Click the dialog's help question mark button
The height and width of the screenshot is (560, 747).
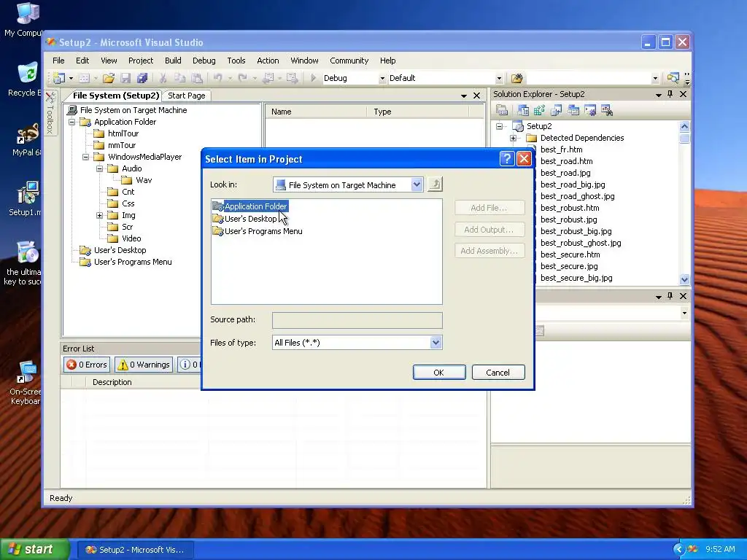click(x=507, y=158)
